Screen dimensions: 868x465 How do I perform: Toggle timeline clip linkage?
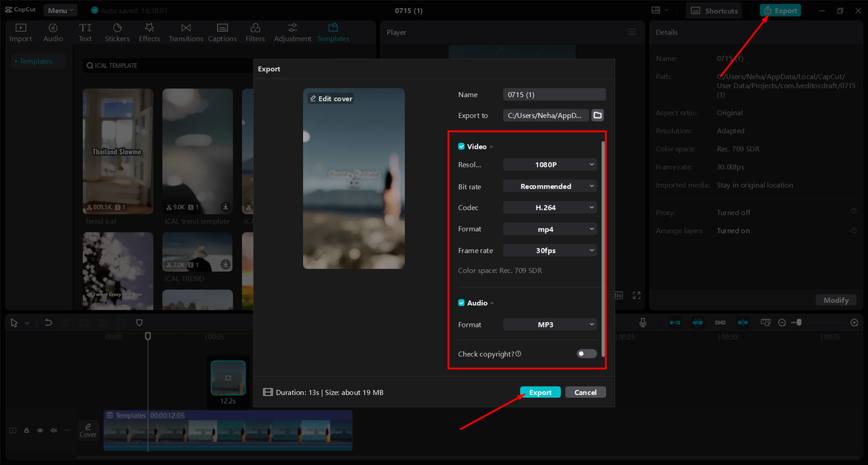[720, 323]
